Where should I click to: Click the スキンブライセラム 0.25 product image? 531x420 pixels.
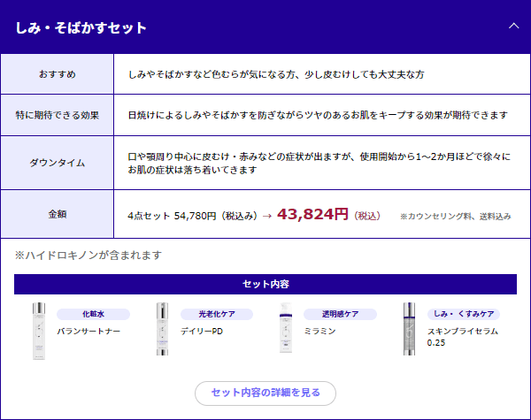pos(409,330)
